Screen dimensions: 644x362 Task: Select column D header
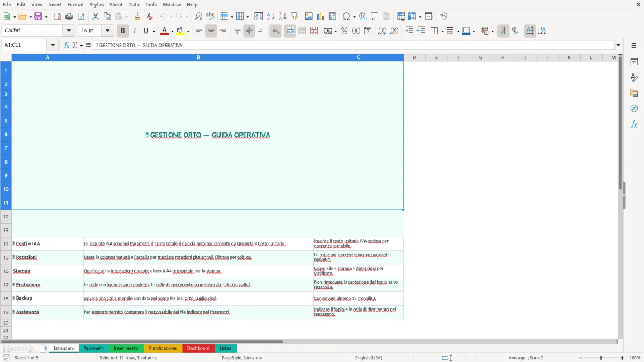click(x=414, y=57)
